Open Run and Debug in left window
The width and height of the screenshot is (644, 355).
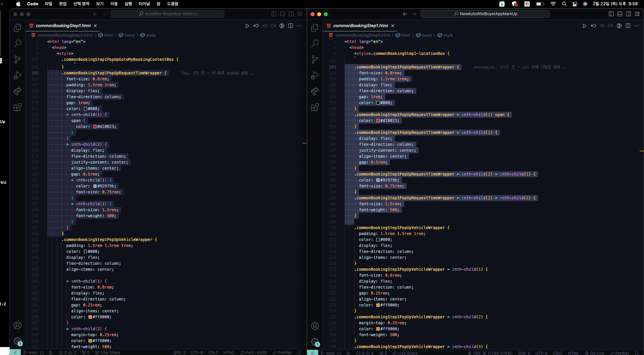point(18,75)
